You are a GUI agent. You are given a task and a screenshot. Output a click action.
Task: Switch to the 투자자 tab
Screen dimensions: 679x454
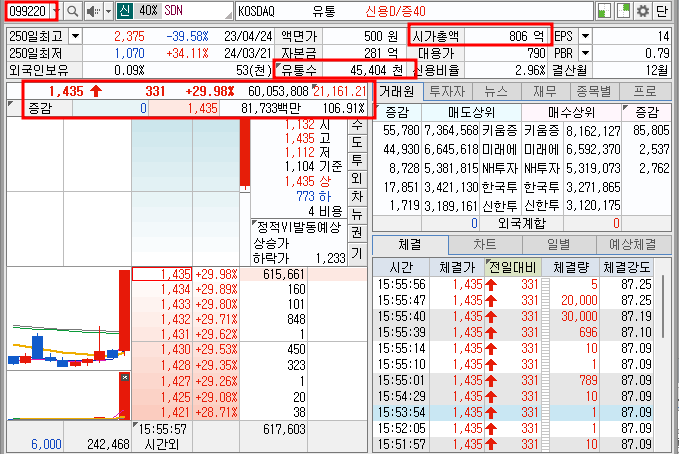tap(447, 91)
